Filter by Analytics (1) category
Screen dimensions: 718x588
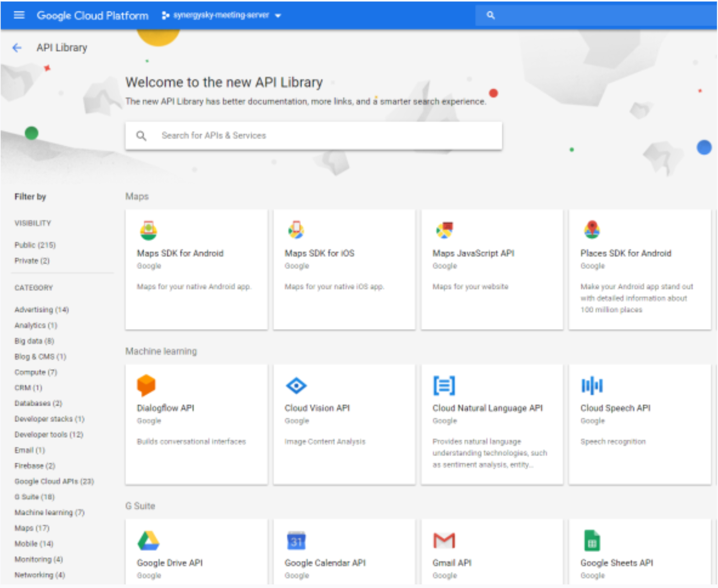(36, 325)
